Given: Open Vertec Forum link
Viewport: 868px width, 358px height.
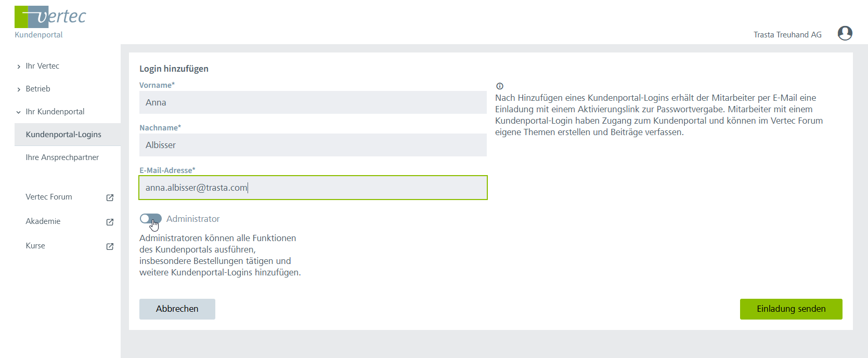Looking at the screenshot, I should coord(49,197).
